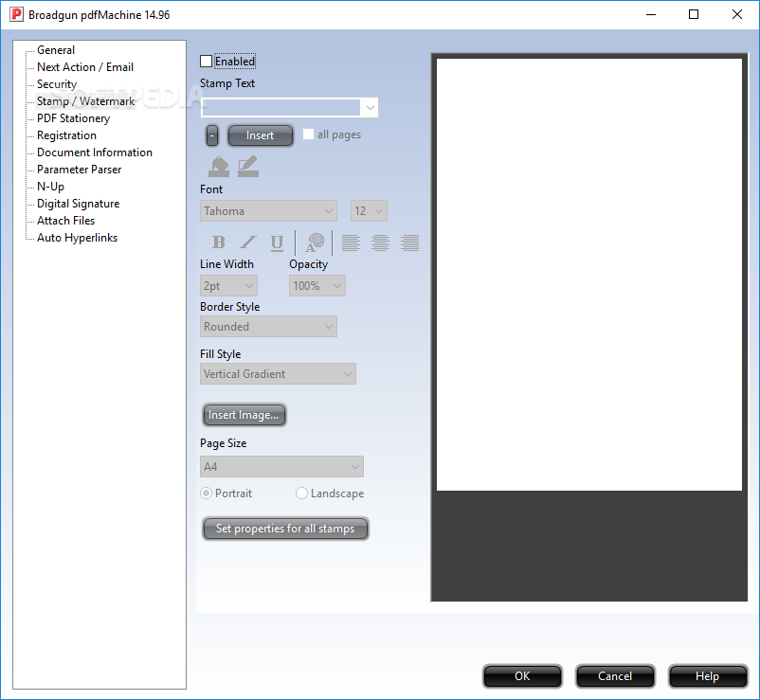Go to Next Action / Email section
The image size is (760, 700).
click(85, 67)
